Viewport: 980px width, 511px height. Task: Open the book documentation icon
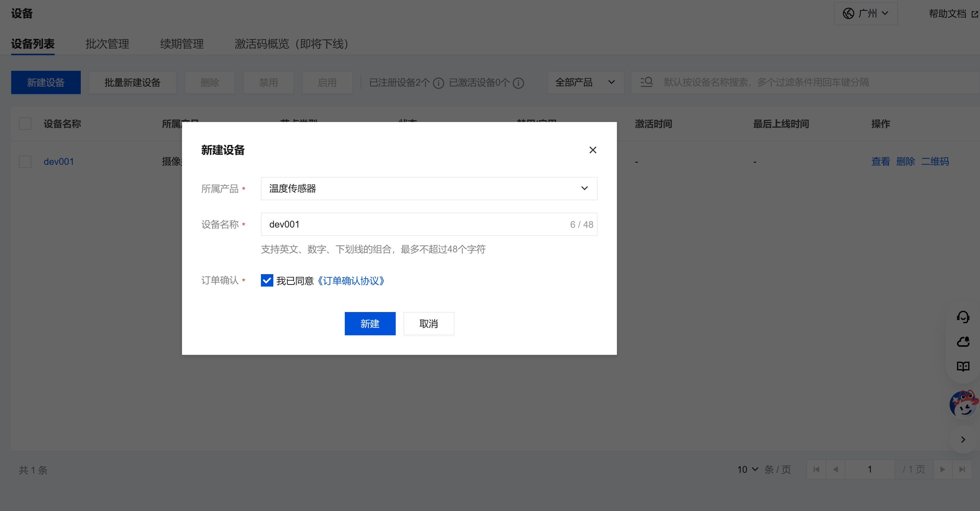point(963,366)
